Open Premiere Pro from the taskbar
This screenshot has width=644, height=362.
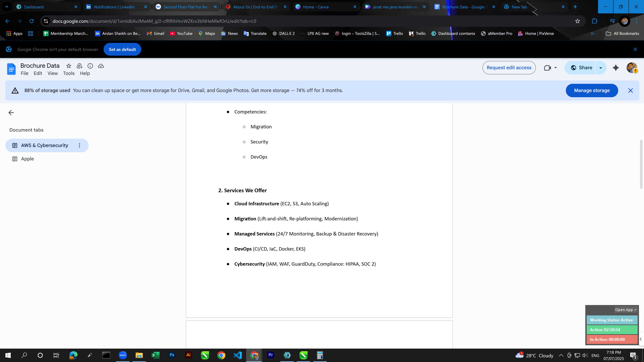point(271,355)
